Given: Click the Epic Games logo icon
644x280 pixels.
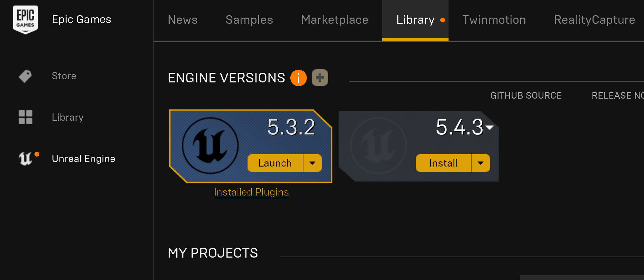Looking at the screenshot, I should (26, 20).
